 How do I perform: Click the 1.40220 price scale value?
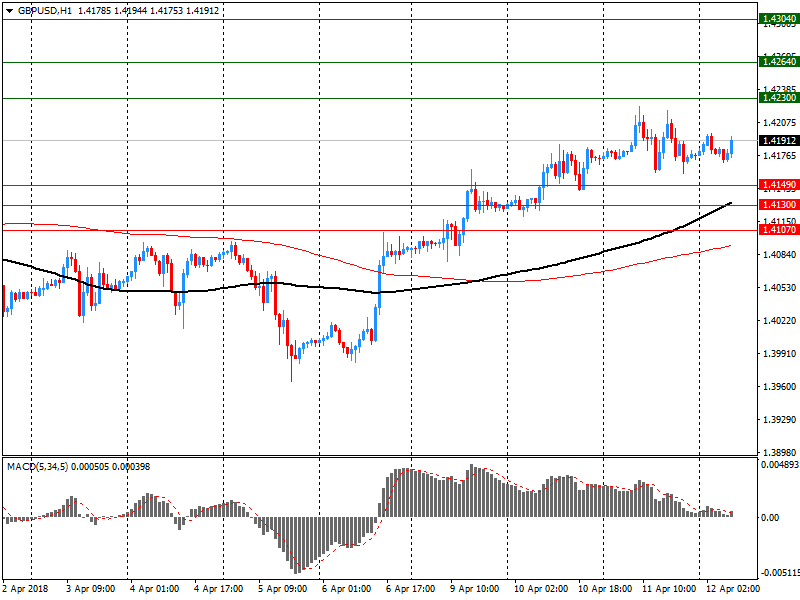pyautogui.click(x=779, y=320)
